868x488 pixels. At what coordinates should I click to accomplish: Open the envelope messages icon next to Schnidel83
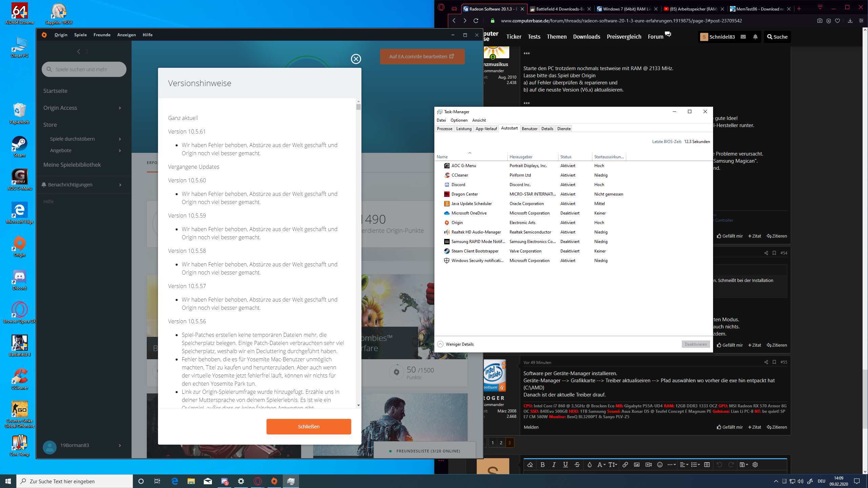point(743,37)
